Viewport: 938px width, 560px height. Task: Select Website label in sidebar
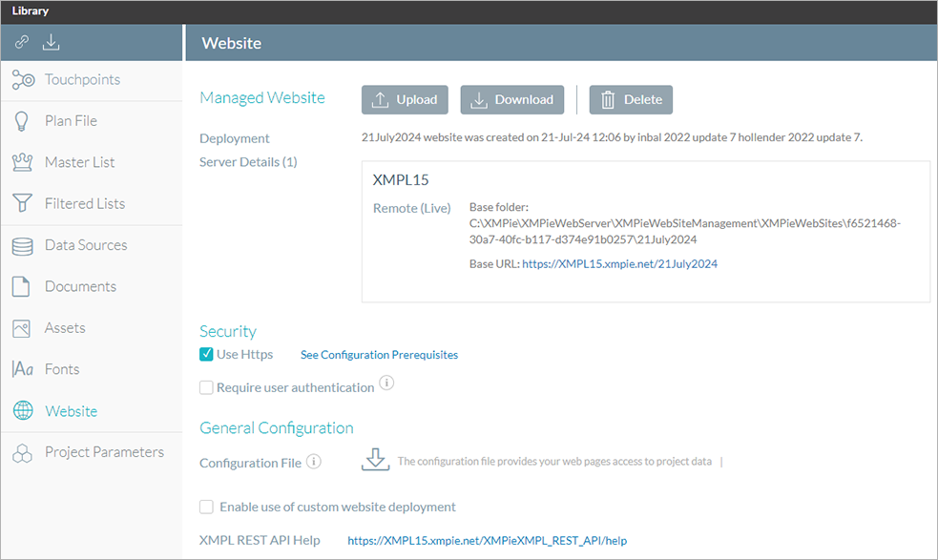[x=72, y=411]
